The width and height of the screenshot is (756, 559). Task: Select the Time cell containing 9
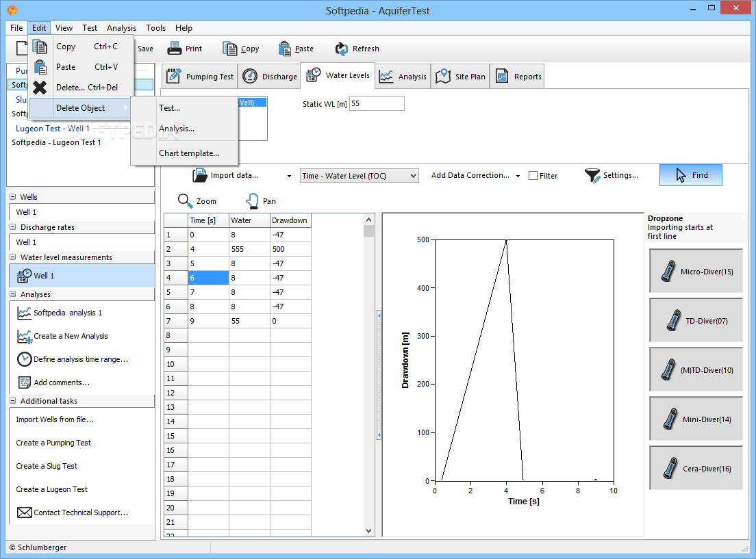208,321
